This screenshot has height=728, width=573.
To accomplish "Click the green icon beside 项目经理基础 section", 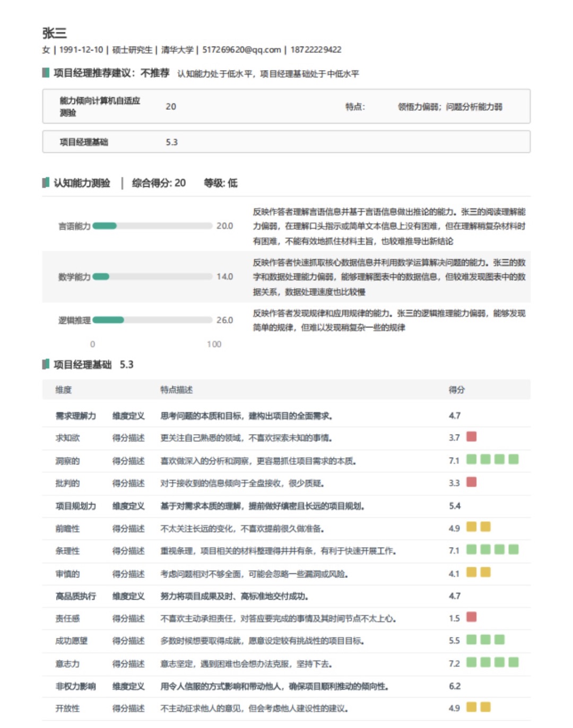I will tap(46, 365).
